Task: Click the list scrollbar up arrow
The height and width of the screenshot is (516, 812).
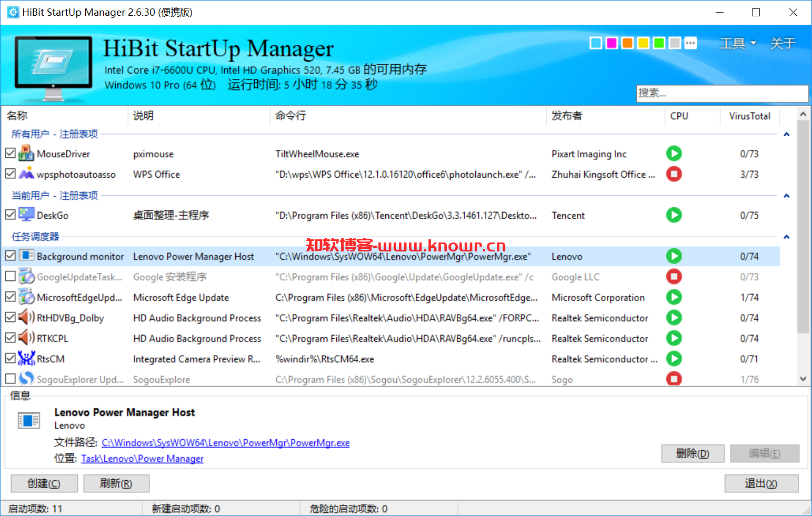Action: (803, 114)
